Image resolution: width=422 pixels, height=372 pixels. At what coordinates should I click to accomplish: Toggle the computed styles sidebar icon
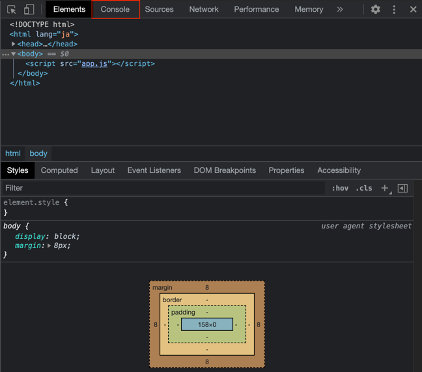tap(403, 188)
